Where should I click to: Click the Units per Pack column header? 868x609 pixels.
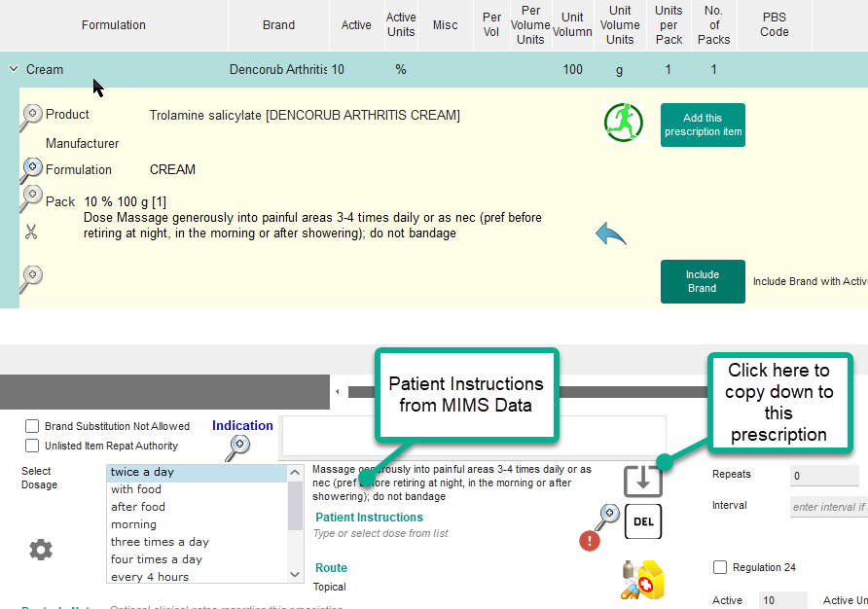tap(669, 25)
